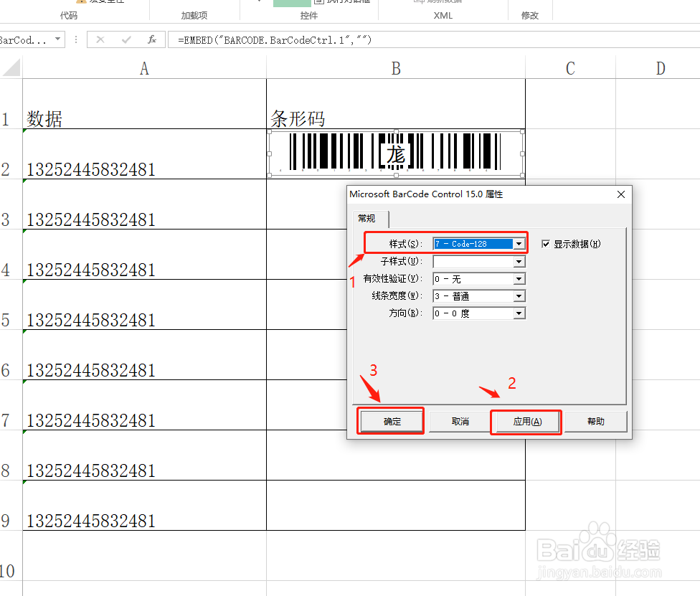The image size is (700, 596).
Task: Click cell A7 with 13252445832481
Action: [x=144, y=405]
